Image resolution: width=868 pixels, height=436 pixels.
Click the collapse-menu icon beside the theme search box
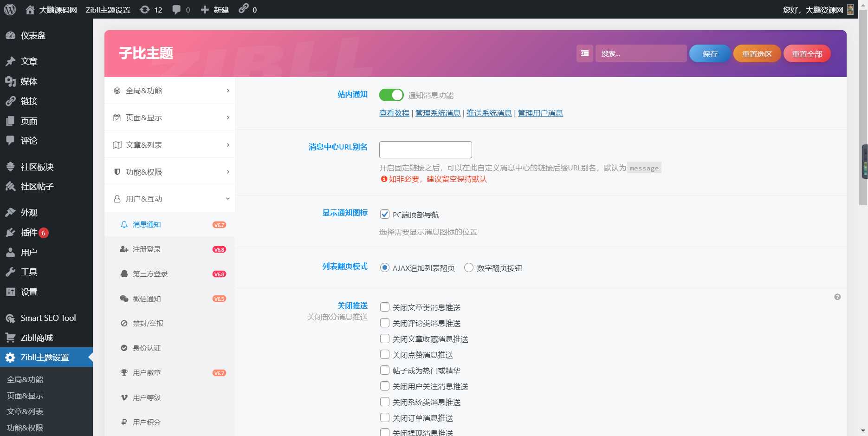(584, 53)
